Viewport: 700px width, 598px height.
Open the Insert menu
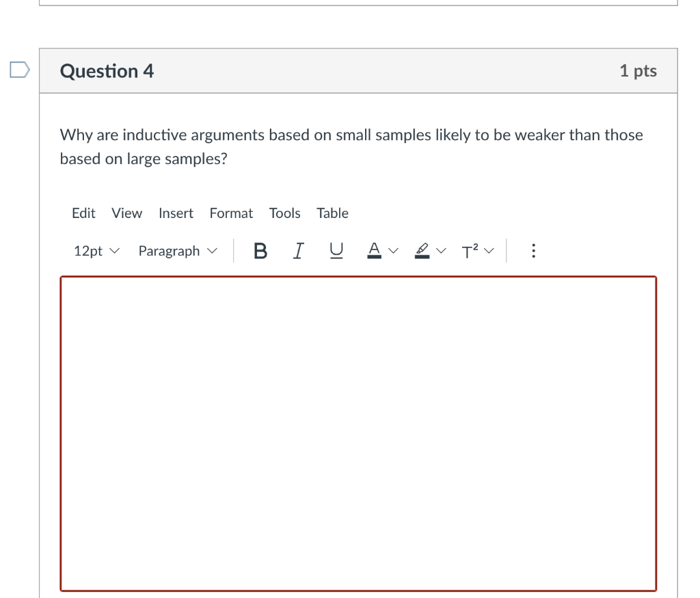click(176, 213)
